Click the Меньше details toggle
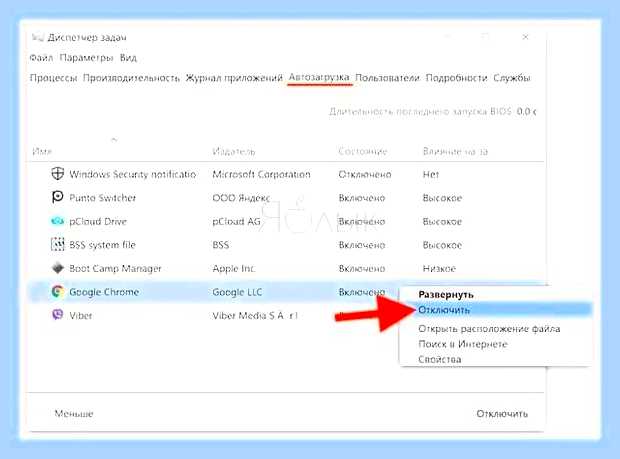Image resolution: width=620 pixels, height=459 pixels. pyautogui.click(x=74, y=414)
